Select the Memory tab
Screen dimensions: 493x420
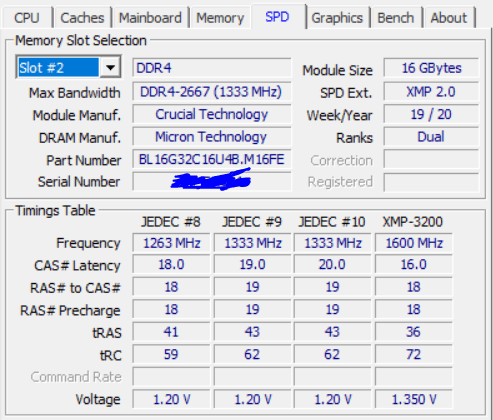coord(220,18)
